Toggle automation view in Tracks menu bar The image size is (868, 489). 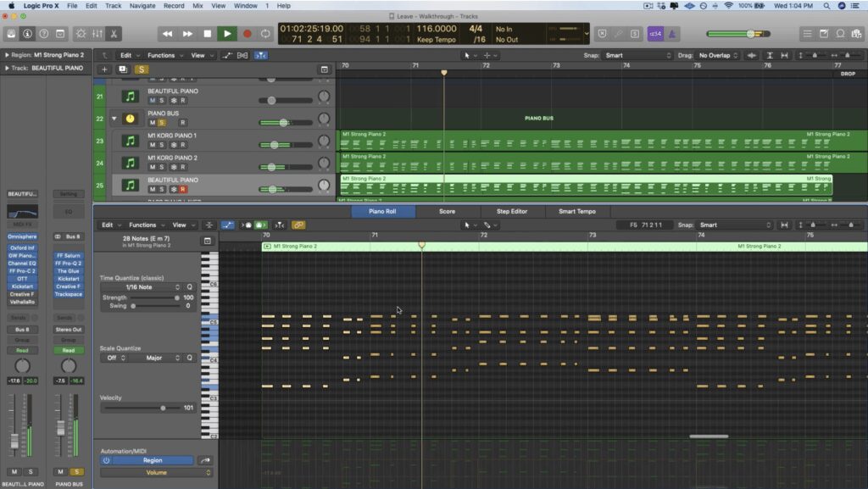coord(227,55)
